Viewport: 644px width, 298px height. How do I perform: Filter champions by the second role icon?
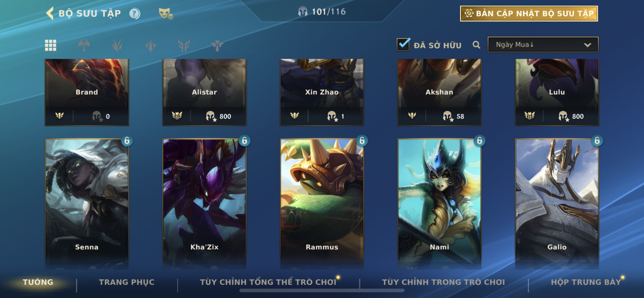[x=117, y=45]
